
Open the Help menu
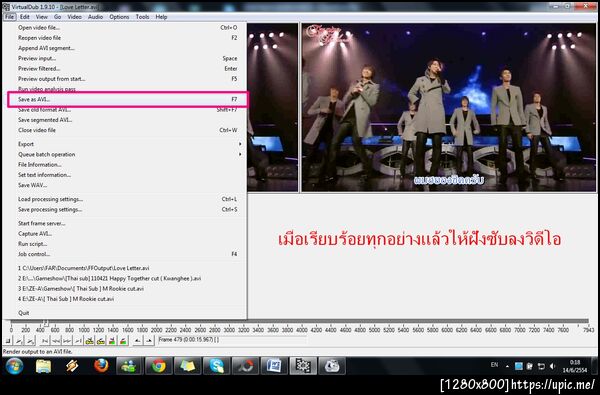pos(161,17)
